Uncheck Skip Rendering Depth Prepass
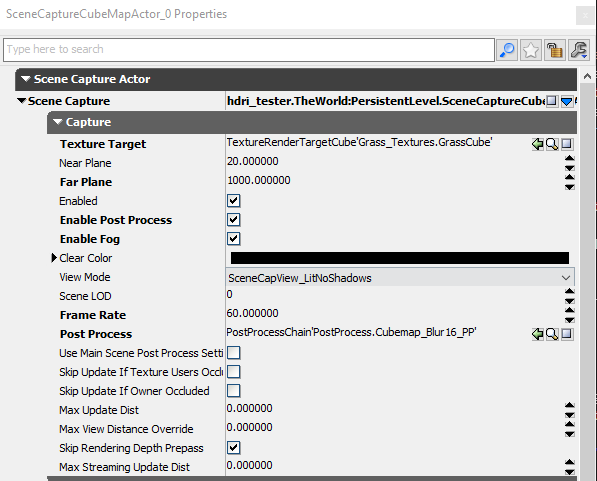The image size is (597, 481). coord(233,448)
